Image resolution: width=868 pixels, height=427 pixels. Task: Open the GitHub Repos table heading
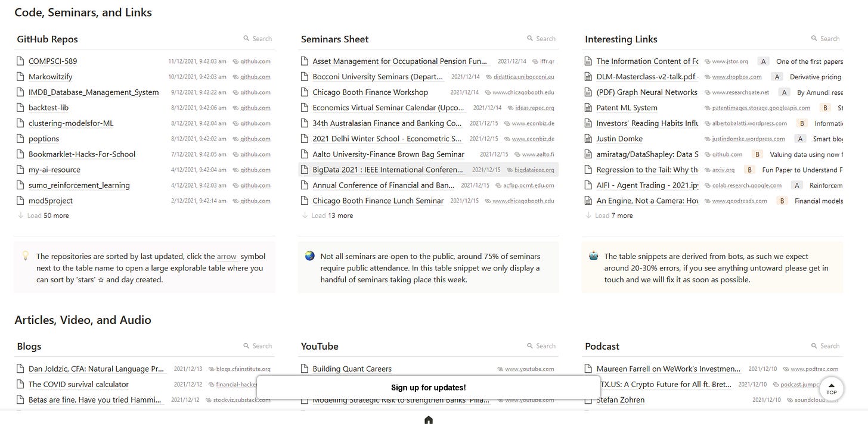(47, 39)
